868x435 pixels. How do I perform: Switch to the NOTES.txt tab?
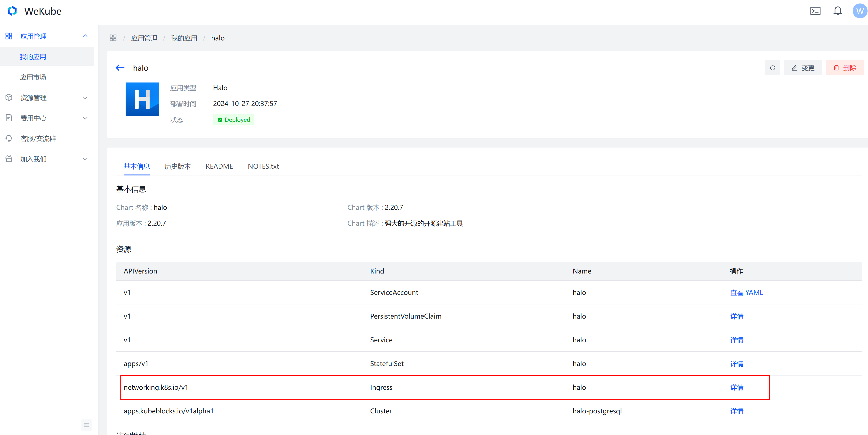pos(263,166)
